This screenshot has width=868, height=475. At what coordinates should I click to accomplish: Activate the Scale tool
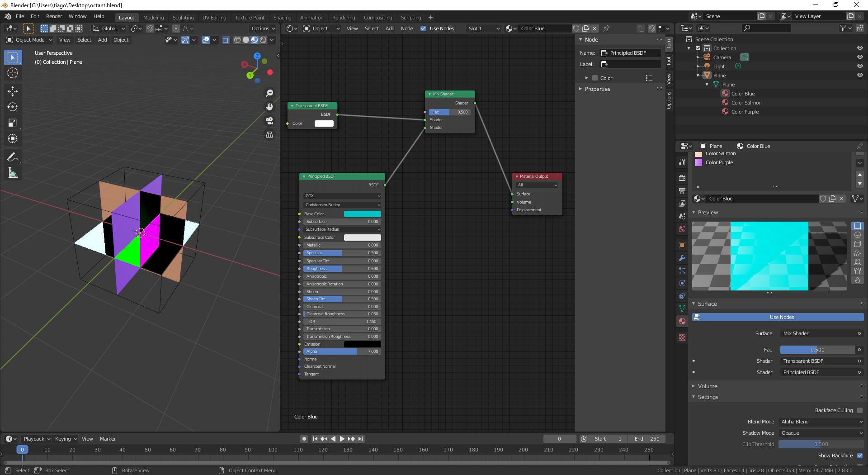pos(13,123)
